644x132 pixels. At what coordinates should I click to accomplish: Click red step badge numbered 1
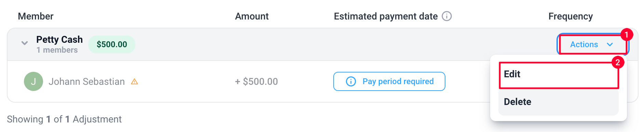(627, 35)
